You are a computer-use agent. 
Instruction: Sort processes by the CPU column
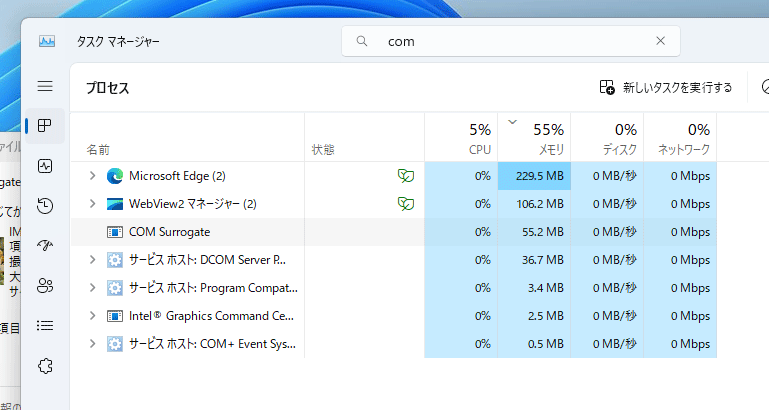[x=461, y=138]
